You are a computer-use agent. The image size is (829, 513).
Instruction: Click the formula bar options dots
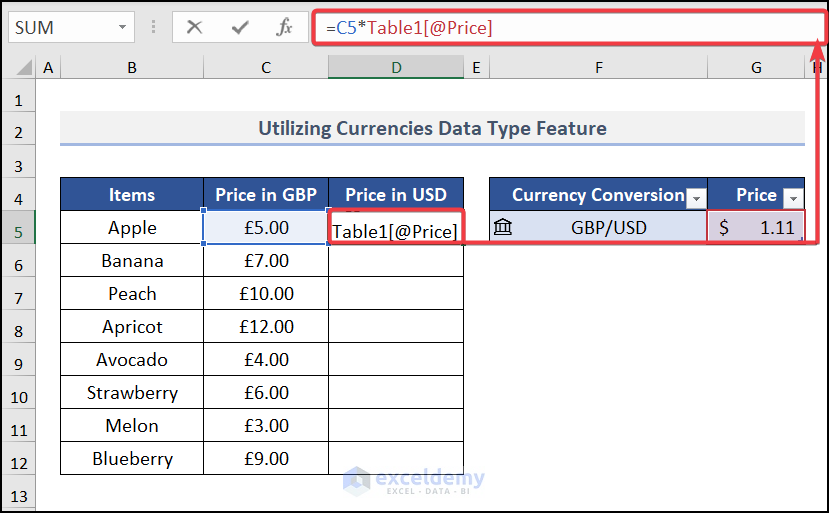[x=153, y=28]
